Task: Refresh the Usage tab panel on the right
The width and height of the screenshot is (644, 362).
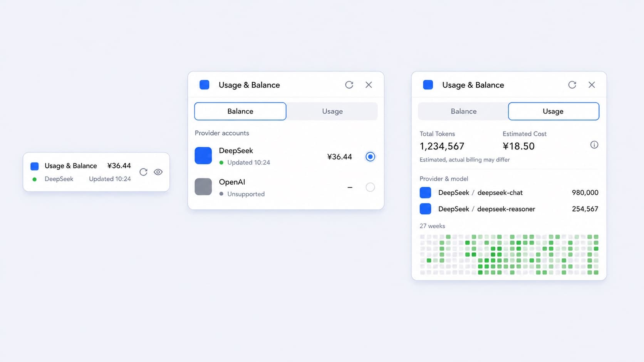Action: [572, 85]
